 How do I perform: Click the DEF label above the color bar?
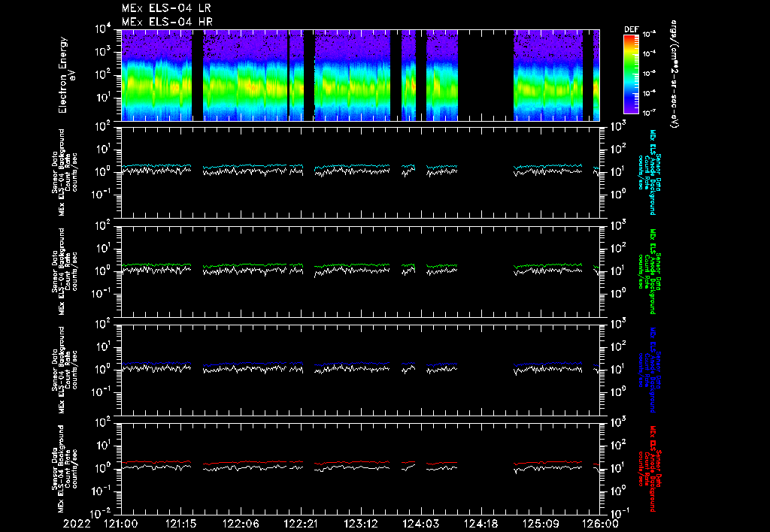631,29
